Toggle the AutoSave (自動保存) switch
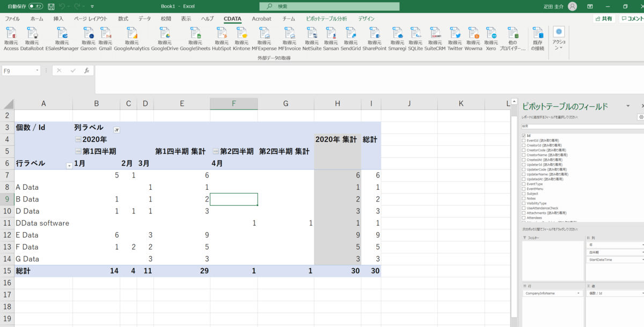The image size is (644, 327). (x=36, y=6)
